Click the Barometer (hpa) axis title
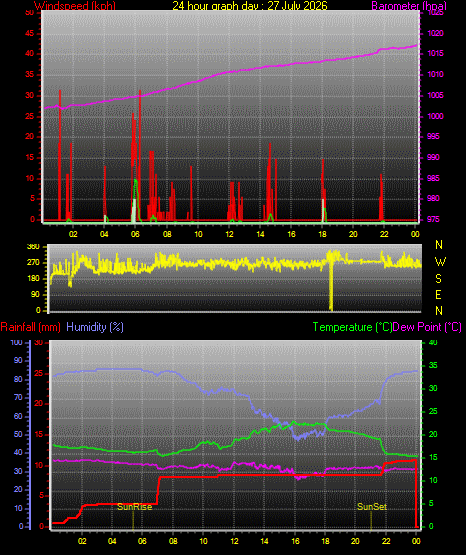Viewport: 466px width, 555px height. (x=409, y=6)
